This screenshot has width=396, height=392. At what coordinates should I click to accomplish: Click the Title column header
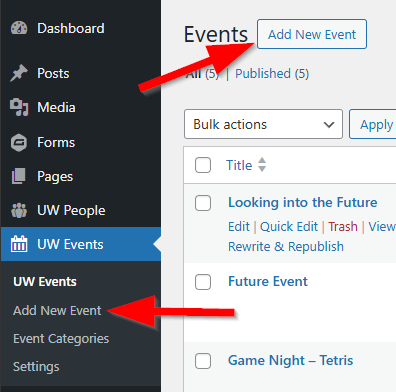(x=239, y=165)
